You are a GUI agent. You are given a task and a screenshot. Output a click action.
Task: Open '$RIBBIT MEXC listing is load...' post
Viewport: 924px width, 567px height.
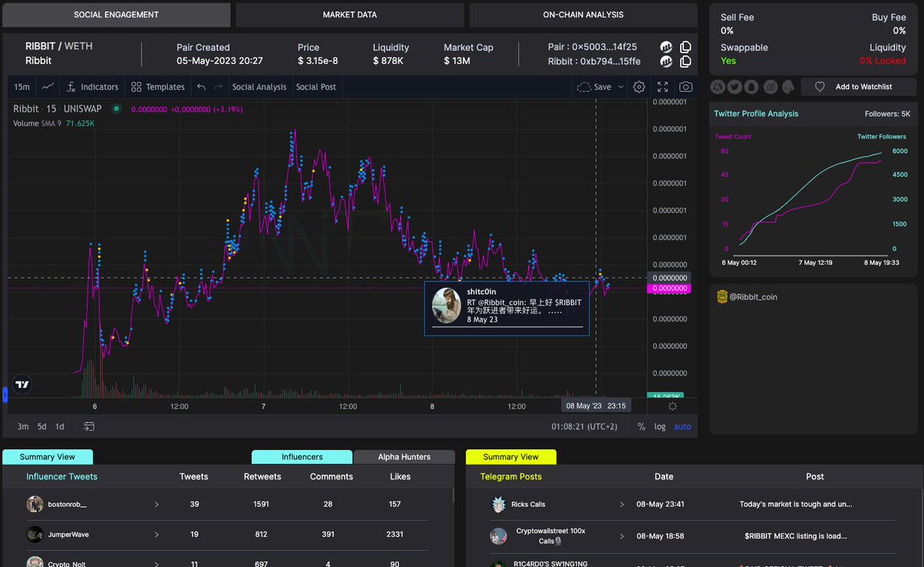click(795, 535)
